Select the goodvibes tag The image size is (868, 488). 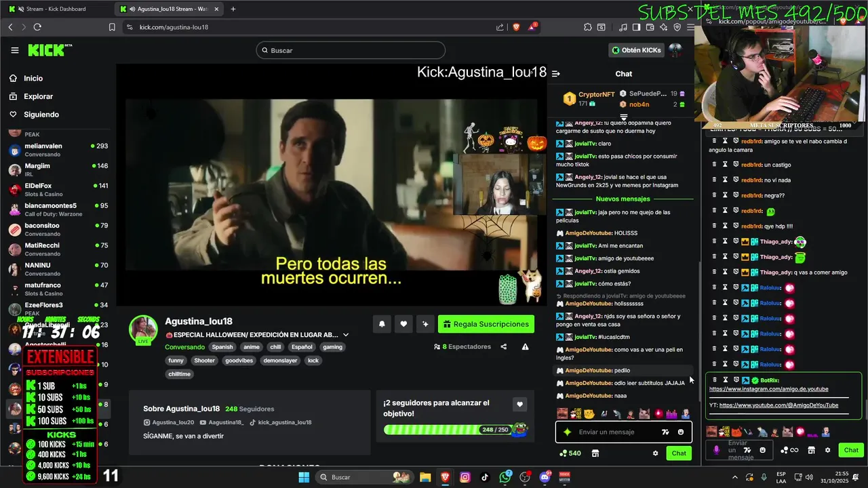point(239,361)
